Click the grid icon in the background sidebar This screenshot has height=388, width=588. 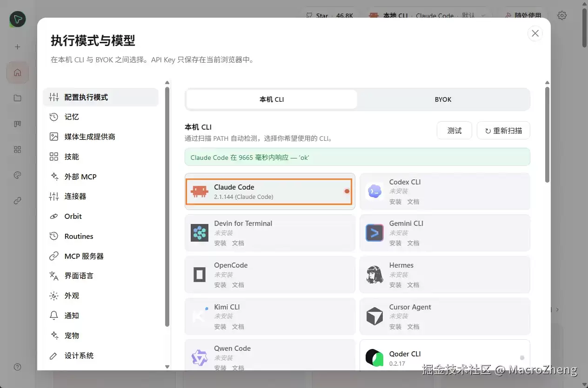coord(18,150)
